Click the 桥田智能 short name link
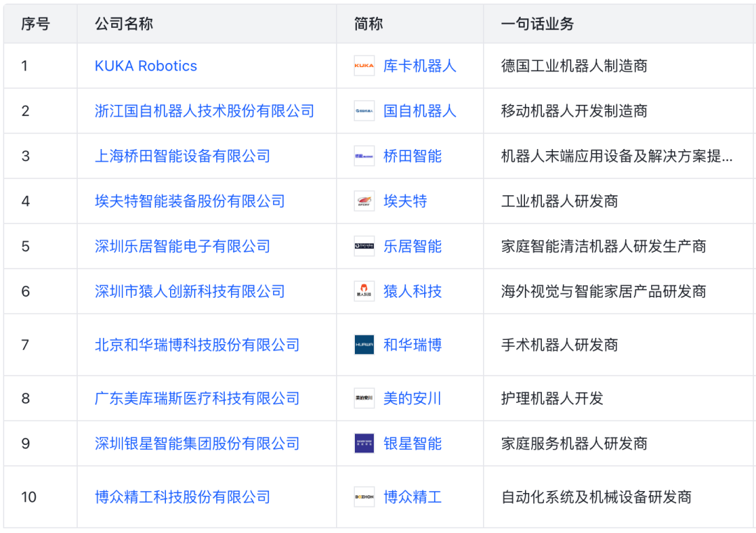 412,156
